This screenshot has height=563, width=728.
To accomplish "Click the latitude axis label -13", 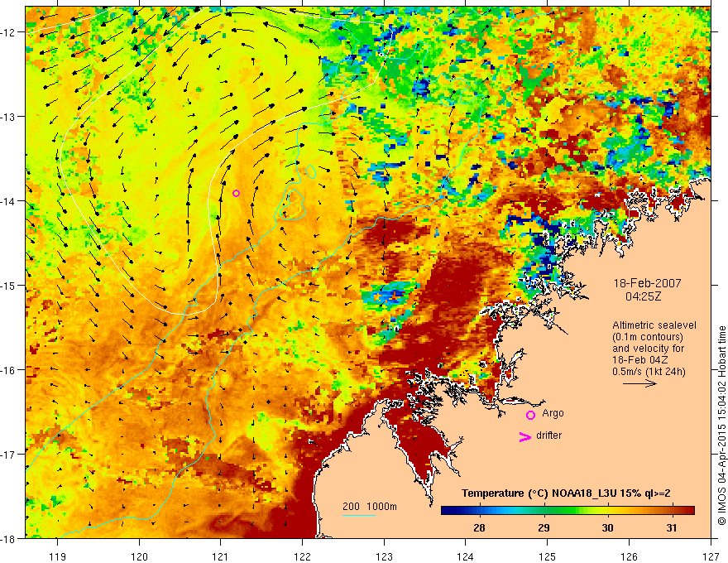I will pyautogui.click(x=8, y=117).
